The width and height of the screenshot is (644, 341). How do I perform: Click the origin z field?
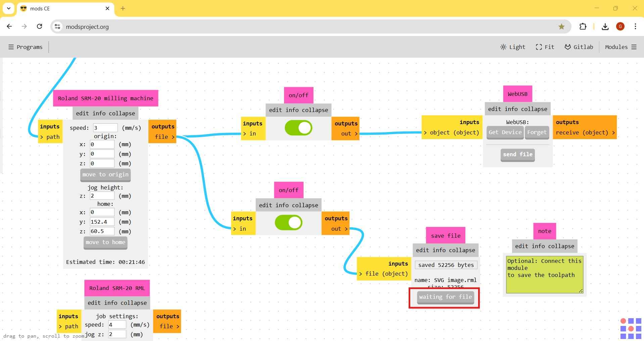point(102,163)
